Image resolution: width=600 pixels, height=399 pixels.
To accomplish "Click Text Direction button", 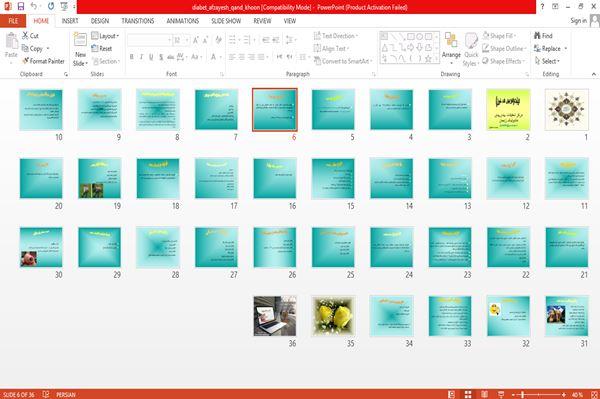I will coord(336,36).
